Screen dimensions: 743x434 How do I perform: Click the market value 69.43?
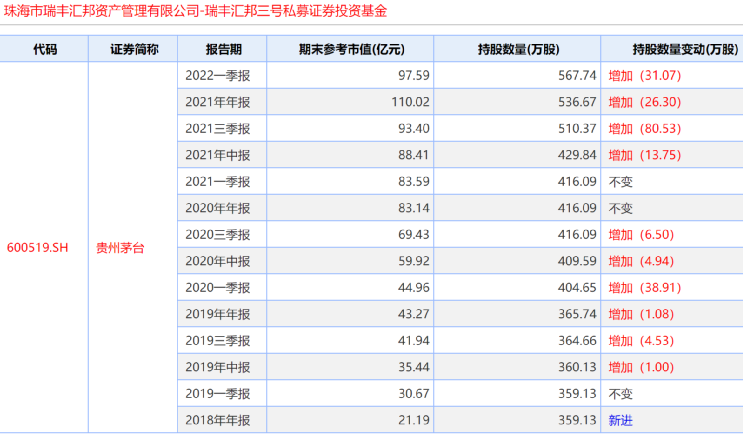pos(414,235)
